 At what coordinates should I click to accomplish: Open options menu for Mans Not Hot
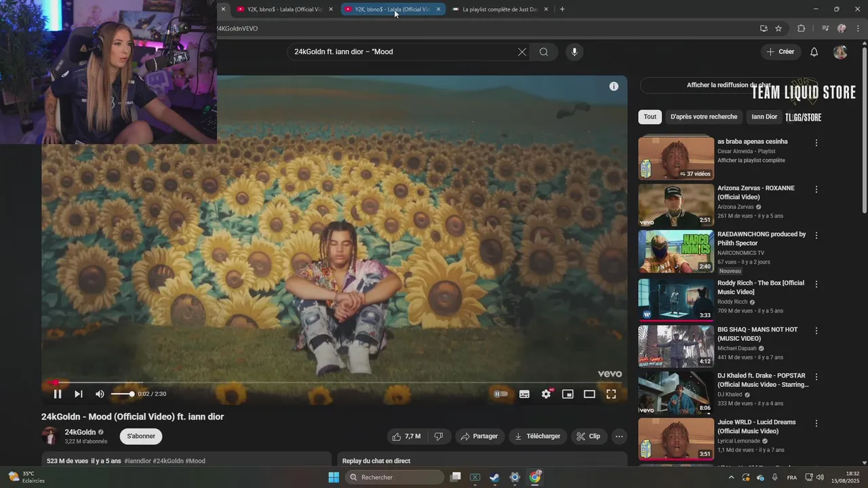pos(816,331)
